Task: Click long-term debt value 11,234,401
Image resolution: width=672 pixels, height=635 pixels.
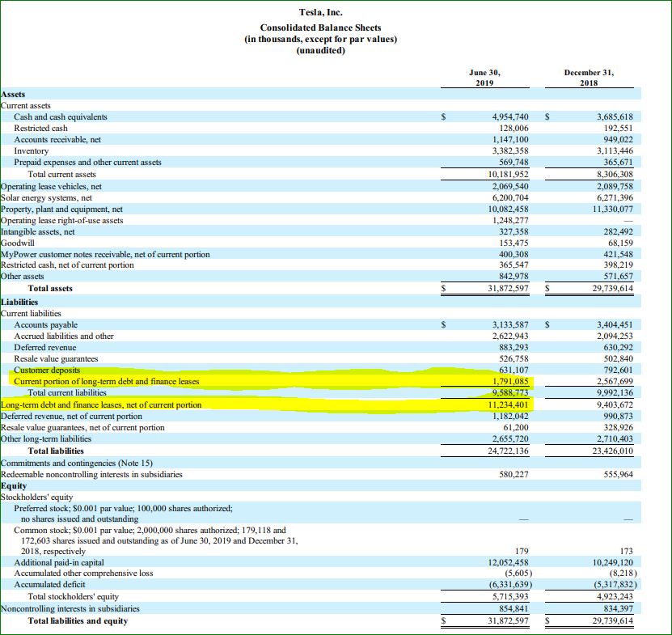Action: [509, 404]
